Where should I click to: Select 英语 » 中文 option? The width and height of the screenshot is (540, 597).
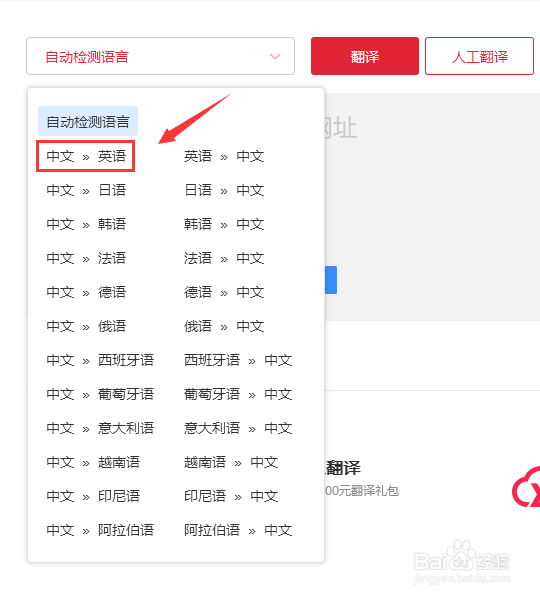[224, 156]
